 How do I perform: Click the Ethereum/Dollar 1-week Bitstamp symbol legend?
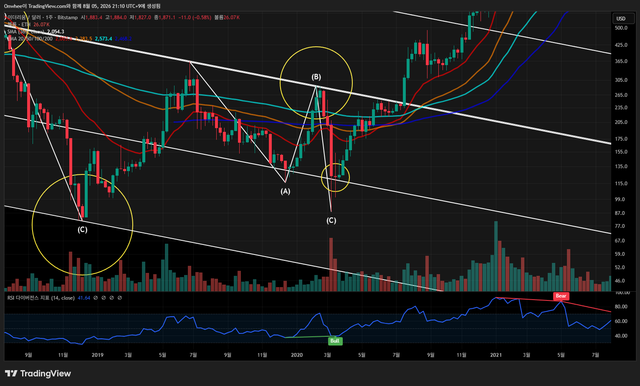tap(42, 18)
